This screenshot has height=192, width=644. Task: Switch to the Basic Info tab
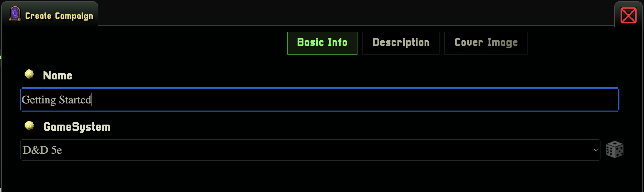[x=322, y=43]
